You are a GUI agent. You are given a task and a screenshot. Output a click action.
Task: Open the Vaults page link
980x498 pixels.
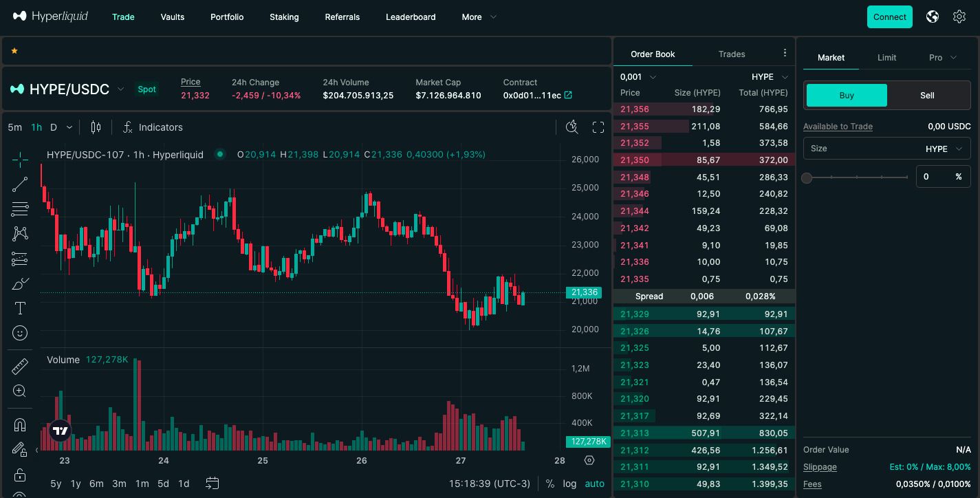click(173, 17)
